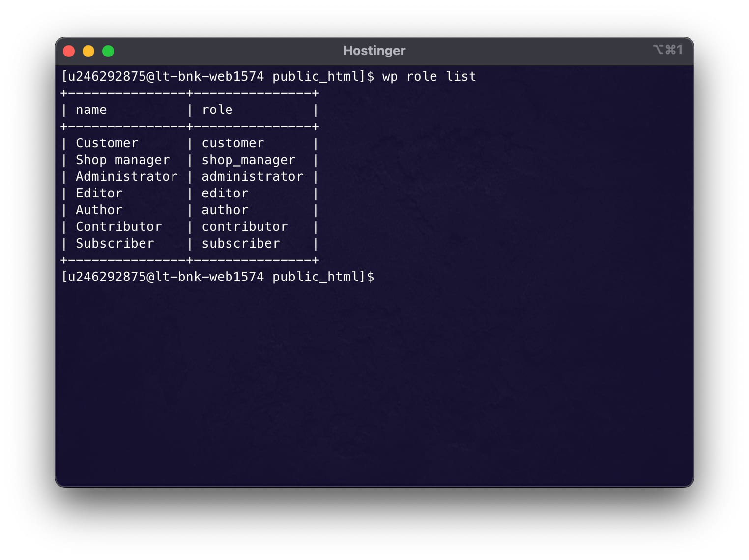Screen dimensions: 749x560
Task: Click the 'administrator' role value
Action: click(x=253, y=176)
